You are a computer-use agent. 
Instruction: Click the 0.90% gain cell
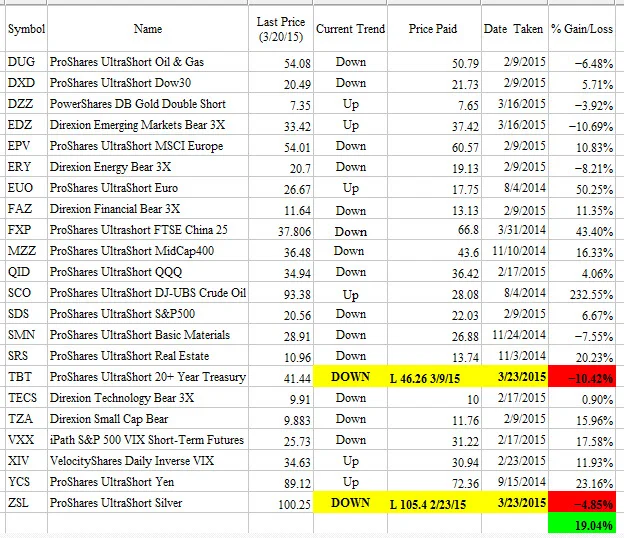coord(582,398)
